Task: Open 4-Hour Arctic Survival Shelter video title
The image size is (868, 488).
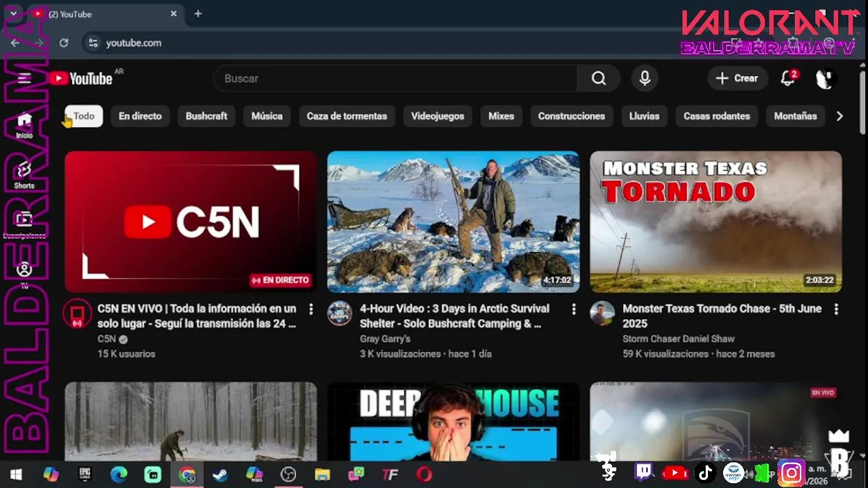Action: coord(455,316)
